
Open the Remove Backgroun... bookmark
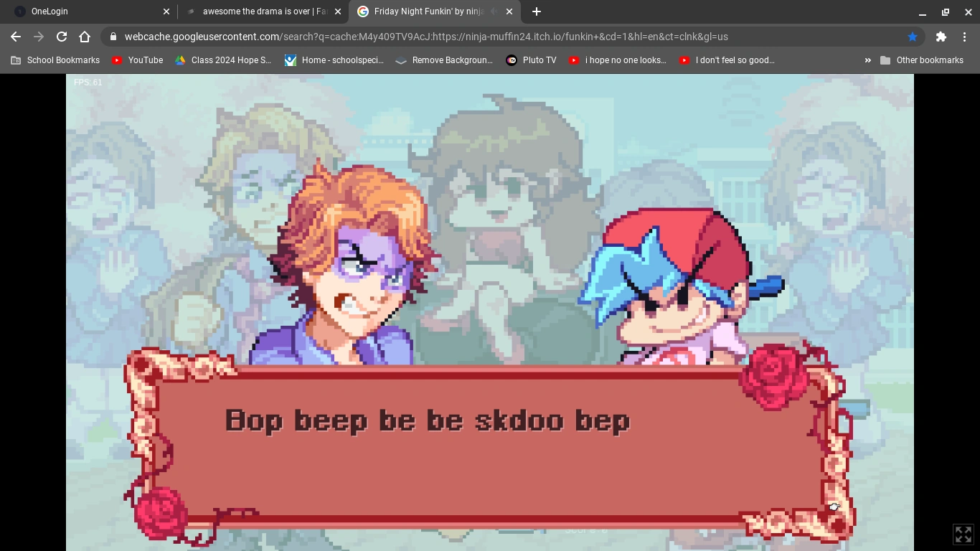pos(445,60)
